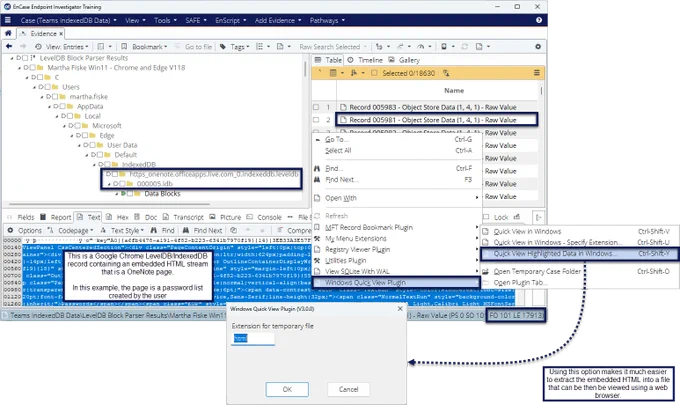Viewport: 680px width, 405px height.
Task: Click OK in Quick View Plugin dialog
Action: tap(287, 389)
